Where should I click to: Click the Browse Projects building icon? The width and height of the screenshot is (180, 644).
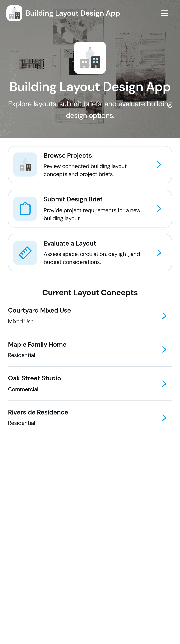(x=25, y=165)
